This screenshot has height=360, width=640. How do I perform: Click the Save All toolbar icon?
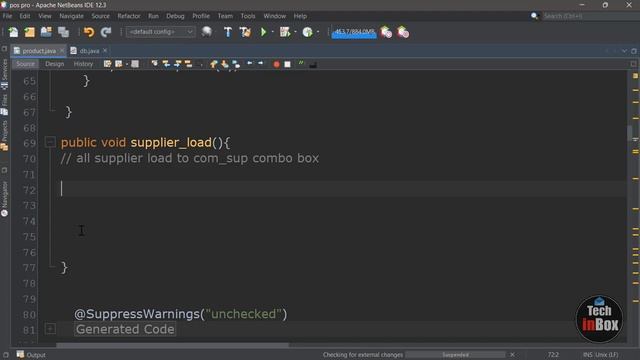pos(63,32)
